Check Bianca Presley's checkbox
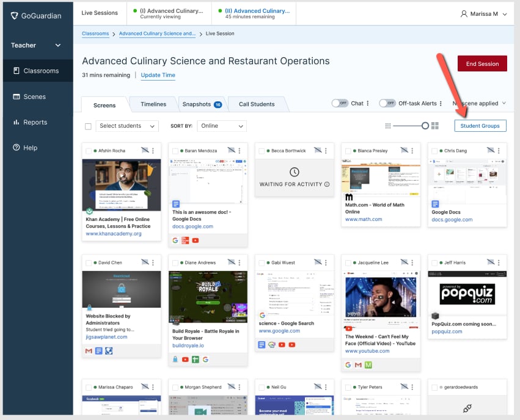The height and width of the screenshot is (420, 520). 348,151
